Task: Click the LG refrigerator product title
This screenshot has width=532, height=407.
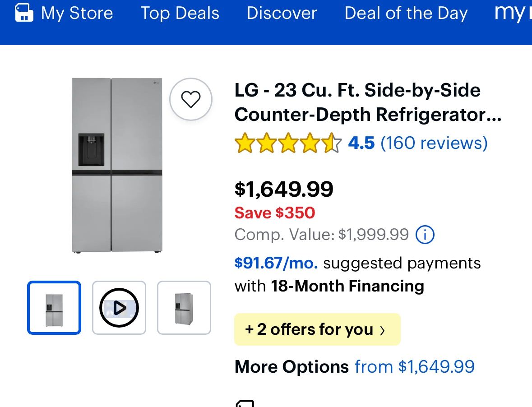Action: coord(368,103)
